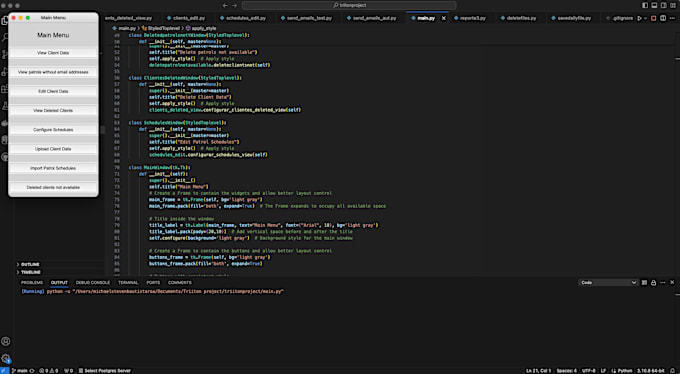Image resolution: width=680 pixels, height=374 pixels.
Task: Click View Client Data in Main Menu window
Action: click(x=53, y=53)
